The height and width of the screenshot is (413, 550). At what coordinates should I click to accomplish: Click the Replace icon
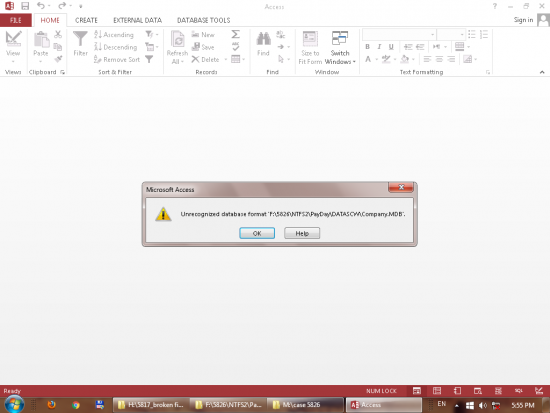(x=281, y=34)
